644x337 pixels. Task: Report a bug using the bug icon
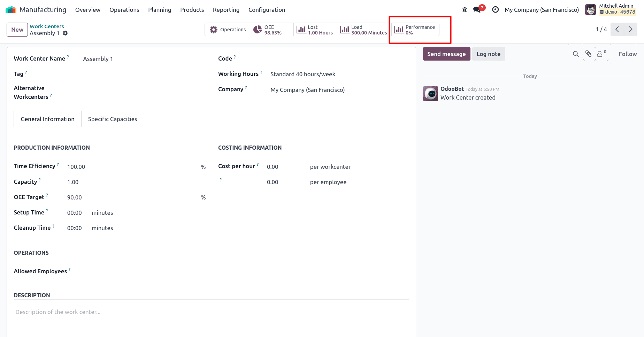pos(464,10)
